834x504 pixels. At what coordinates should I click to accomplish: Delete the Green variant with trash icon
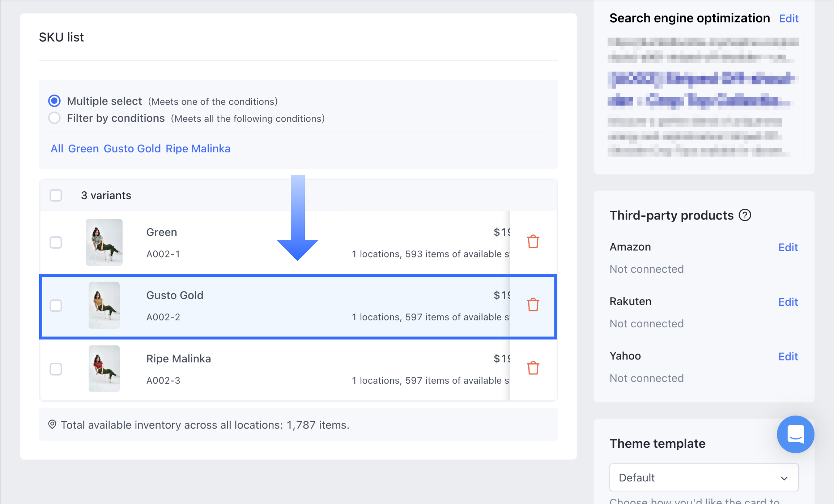point(533,242)
